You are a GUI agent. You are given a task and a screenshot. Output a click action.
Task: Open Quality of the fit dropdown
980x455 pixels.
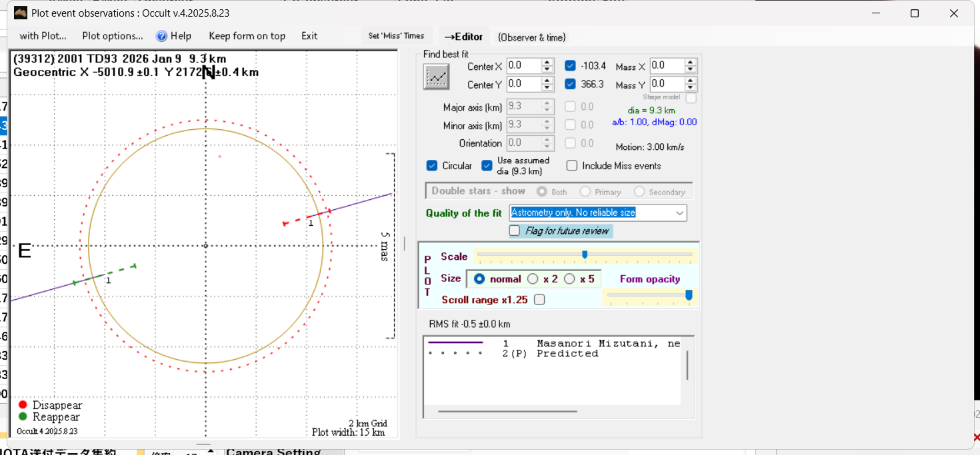pos(679,213)
